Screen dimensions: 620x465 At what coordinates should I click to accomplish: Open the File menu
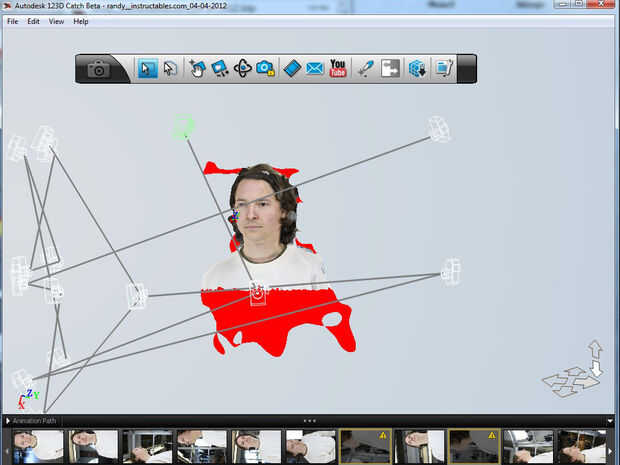click(13, 21)
